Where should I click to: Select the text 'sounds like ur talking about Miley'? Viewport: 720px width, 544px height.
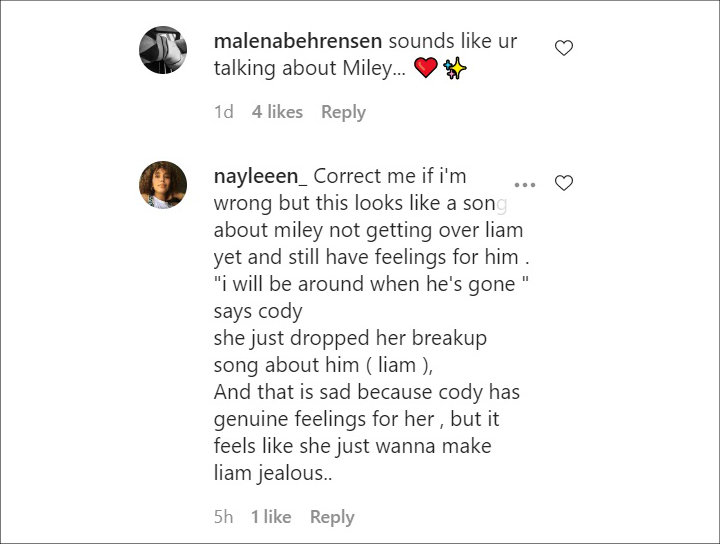click(x=366, y=55)
